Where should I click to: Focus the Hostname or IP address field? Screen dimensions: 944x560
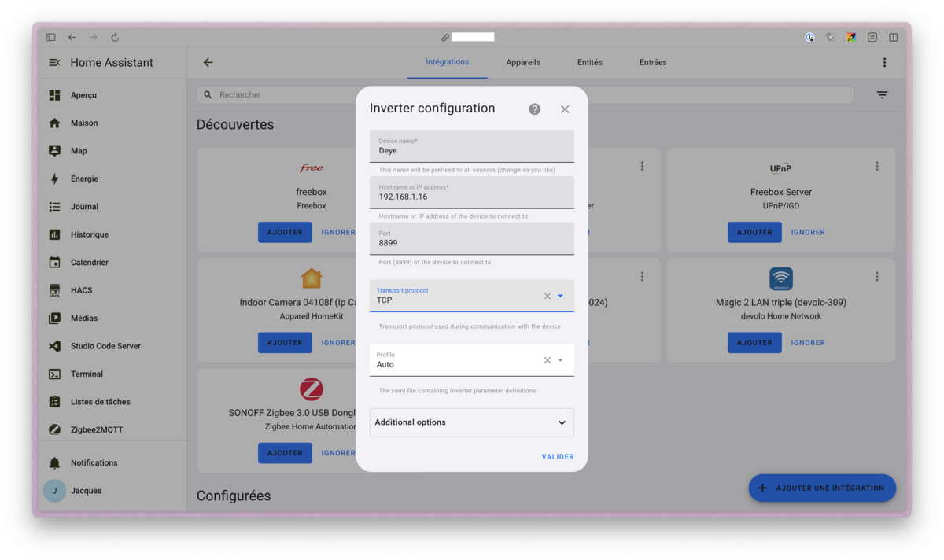click(x=472, y=193)
